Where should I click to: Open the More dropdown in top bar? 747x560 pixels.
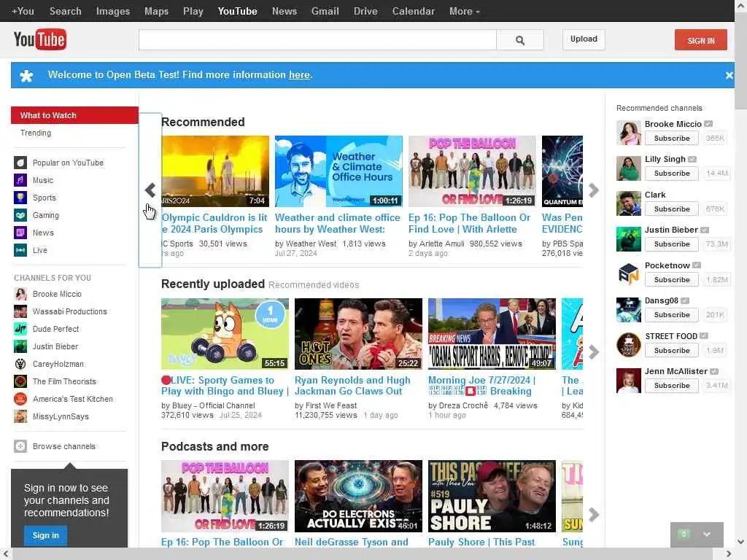coord(464,11)
